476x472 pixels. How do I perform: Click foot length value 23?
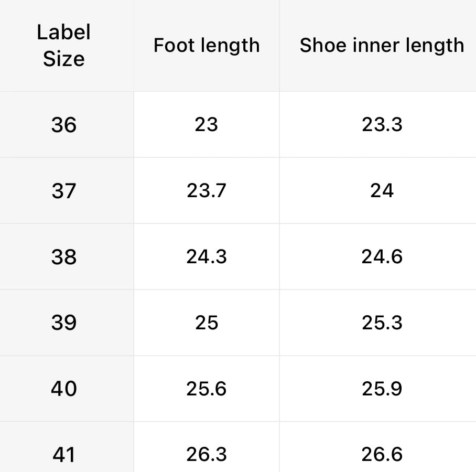tap(207, 125)
